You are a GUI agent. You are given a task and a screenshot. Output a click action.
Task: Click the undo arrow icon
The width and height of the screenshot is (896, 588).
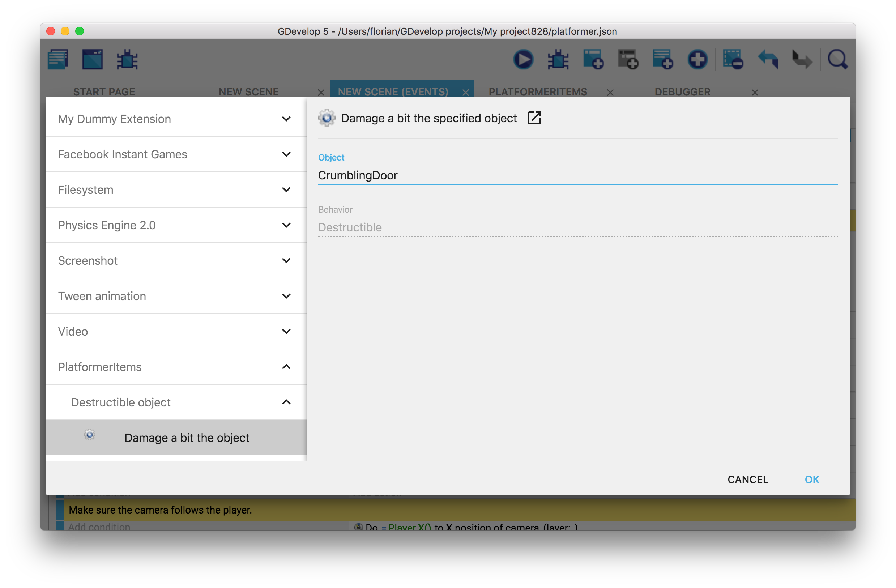pos(768,59)
